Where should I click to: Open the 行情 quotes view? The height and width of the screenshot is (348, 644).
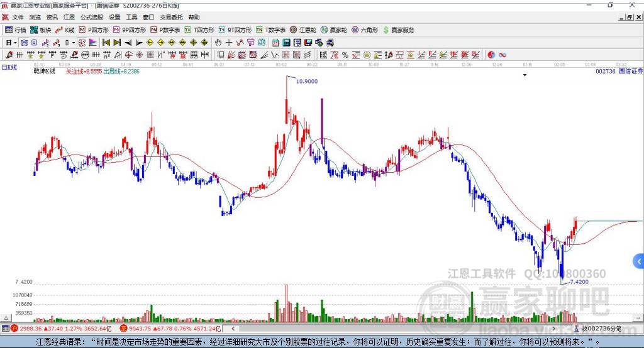(x=16, y=30)
